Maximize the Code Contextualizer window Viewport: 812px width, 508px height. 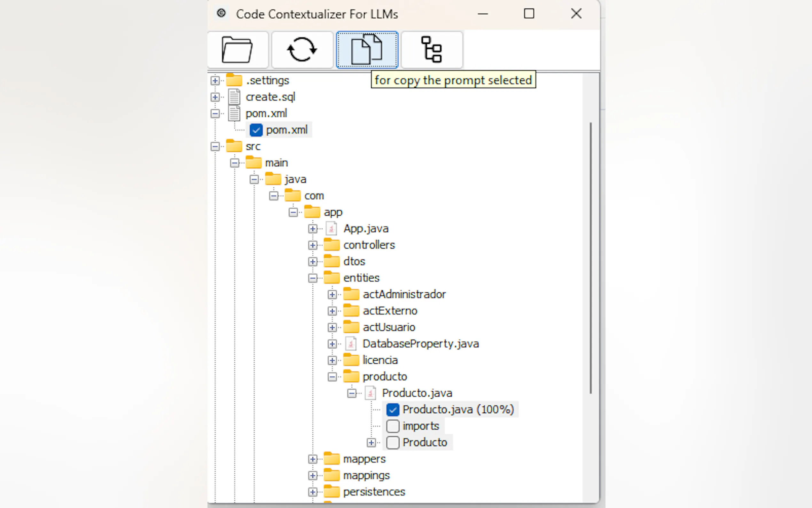pos(529,14)
